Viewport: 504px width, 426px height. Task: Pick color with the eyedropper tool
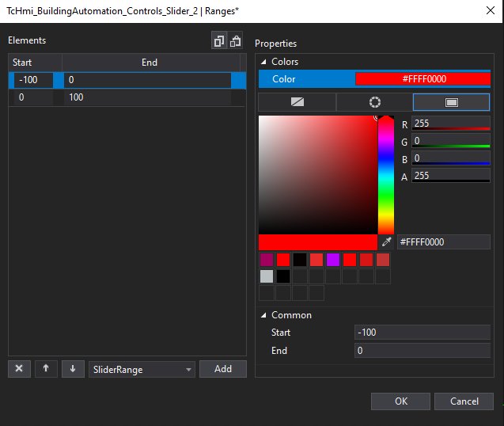387,242
